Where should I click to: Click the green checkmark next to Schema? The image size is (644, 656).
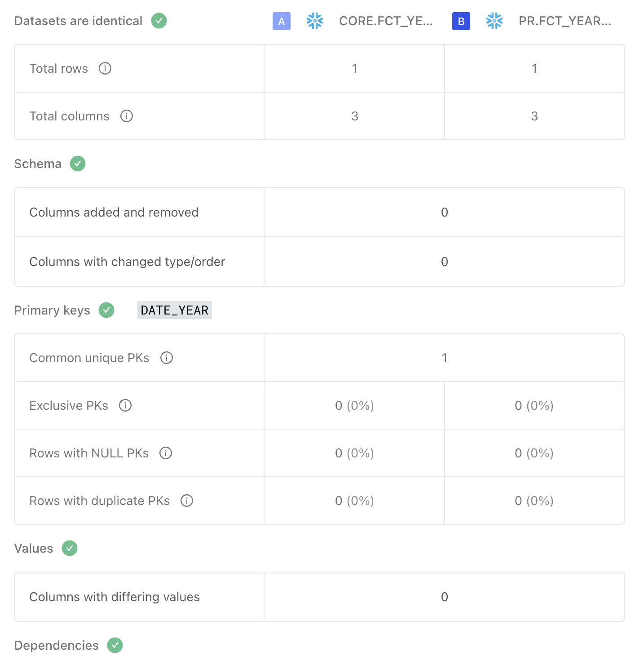pyautogui.click(x=78, y=164)
